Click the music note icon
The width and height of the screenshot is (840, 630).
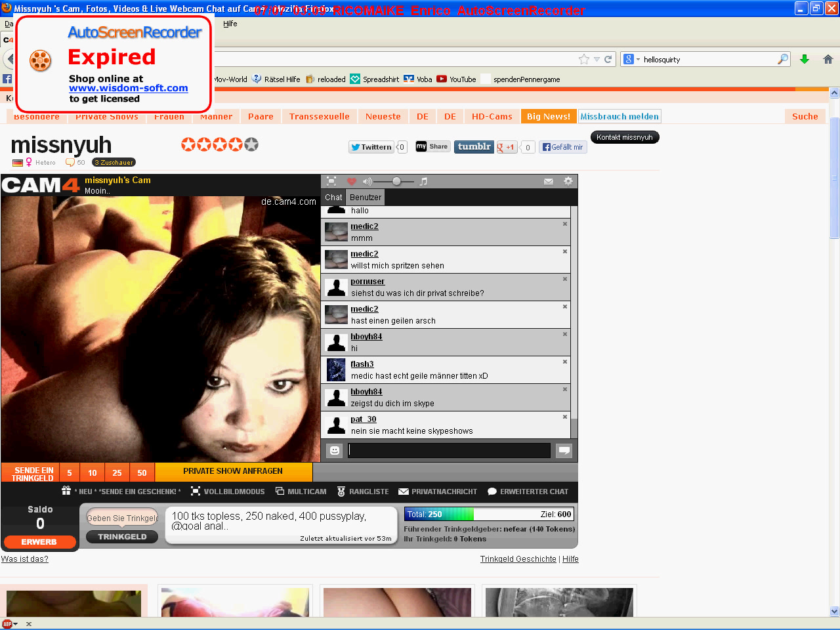tap(423, 182)
